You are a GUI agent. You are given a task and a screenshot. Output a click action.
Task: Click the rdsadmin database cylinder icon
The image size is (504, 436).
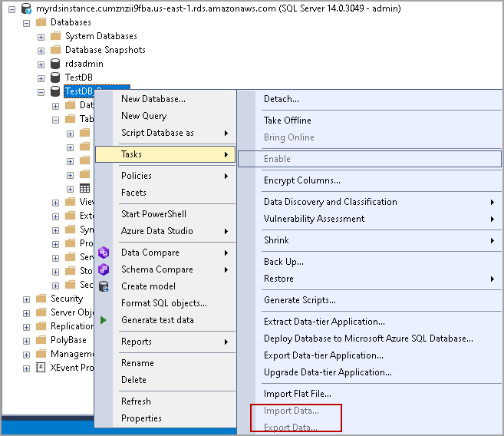tap(55, 64)
